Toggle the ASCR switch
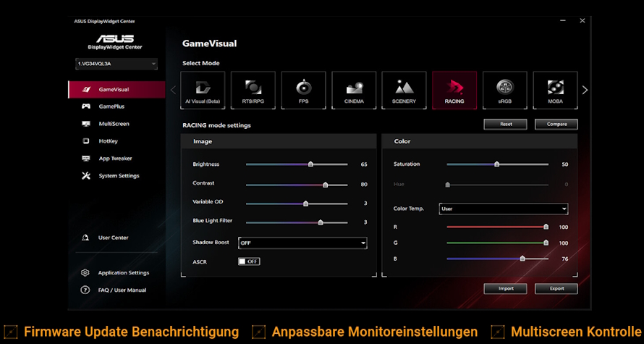This screenshot has width=644, height=344. 249,261
